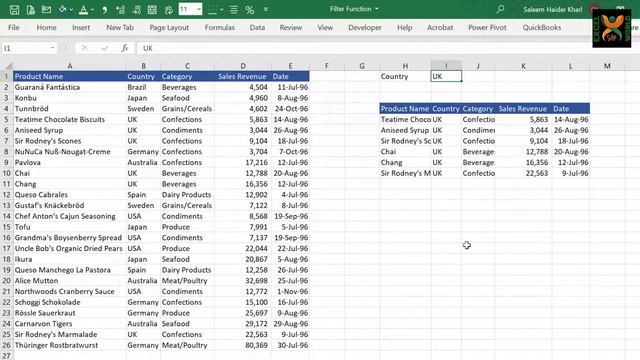
Task: Click the cell Thüringer Rostbratwurst
Action: click(69, 345)
